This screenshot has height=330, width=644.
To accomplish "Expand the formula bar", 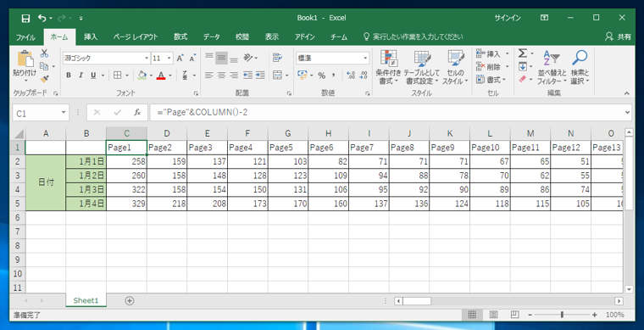I will [627, 112].
